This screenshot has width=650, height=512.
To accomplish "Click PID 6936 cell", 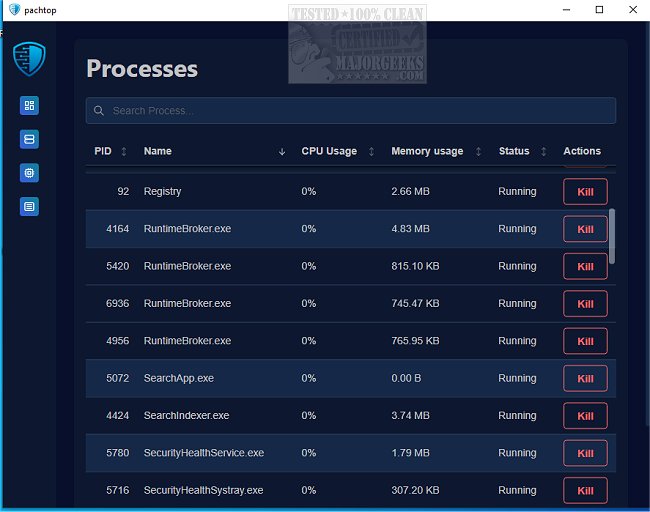I will click(x=117, y=303).
